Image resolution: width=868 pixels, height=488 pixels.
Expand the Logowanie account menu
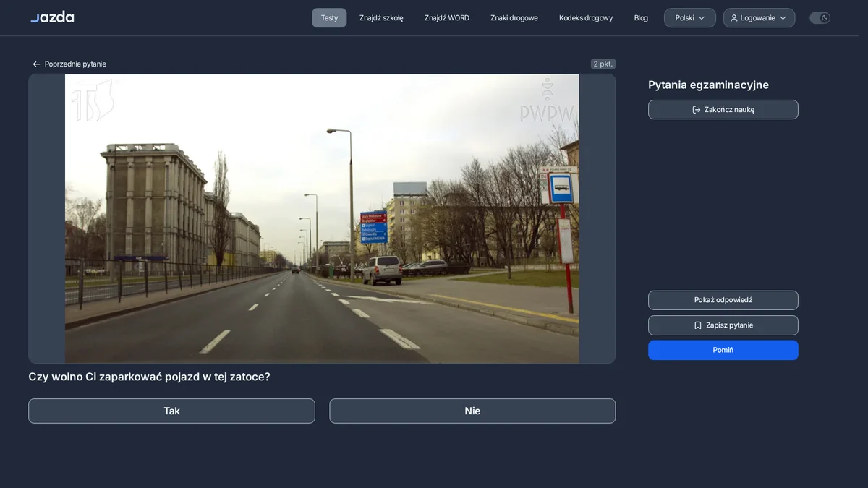pos(759,18)
